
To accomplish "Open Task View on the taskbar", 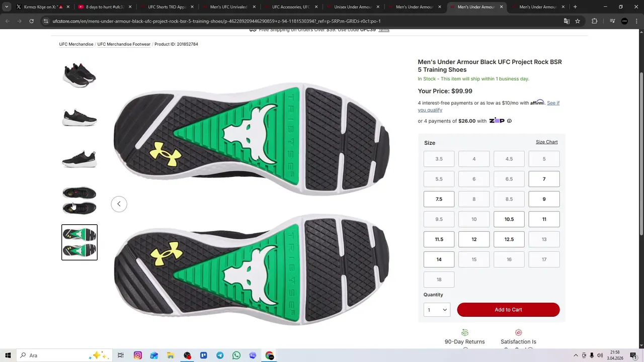I will (121, 355).
